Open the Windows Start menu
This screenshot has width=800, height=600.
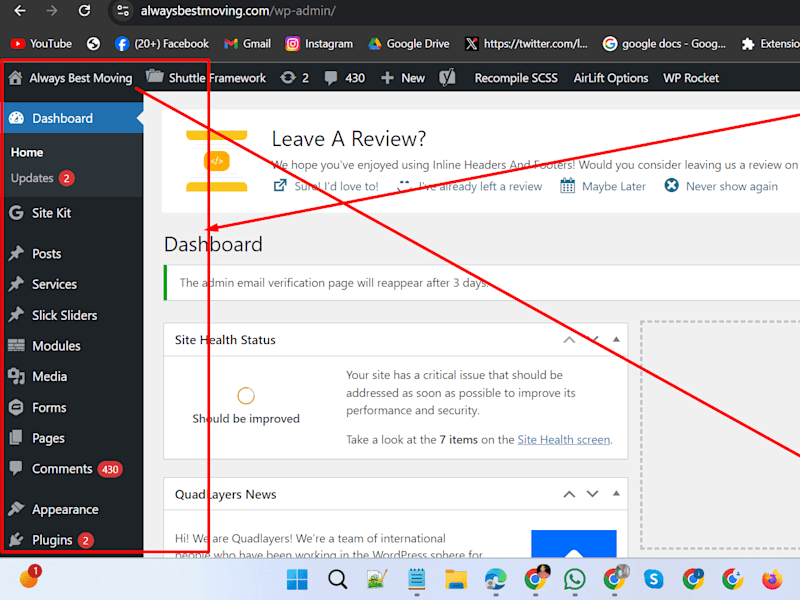pyautogui.click(x=297, y=580)
